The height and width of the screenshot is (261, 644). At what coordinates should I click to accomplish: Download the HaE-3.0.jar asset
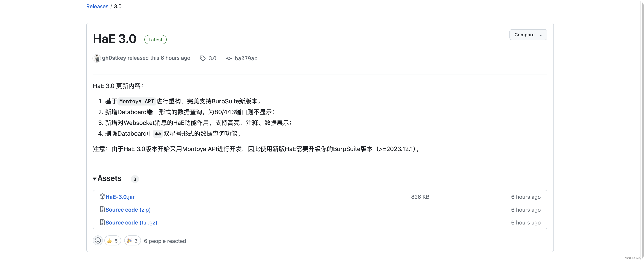(120, 196)
